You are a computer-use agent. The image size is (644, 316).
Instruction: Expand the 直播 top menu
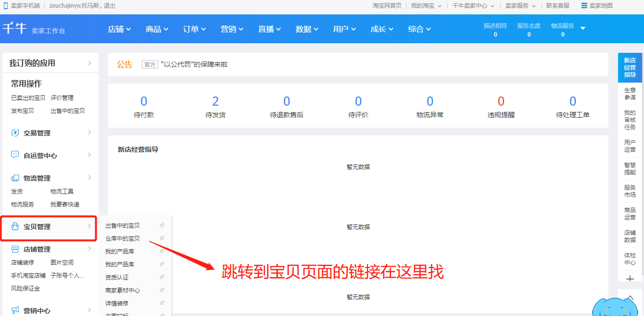click(269, 29)
